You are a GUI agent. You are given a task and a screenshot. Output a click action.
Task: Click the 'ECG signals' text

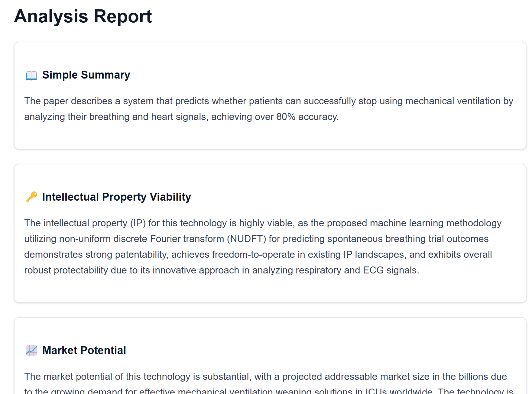[x=391, y=270]
